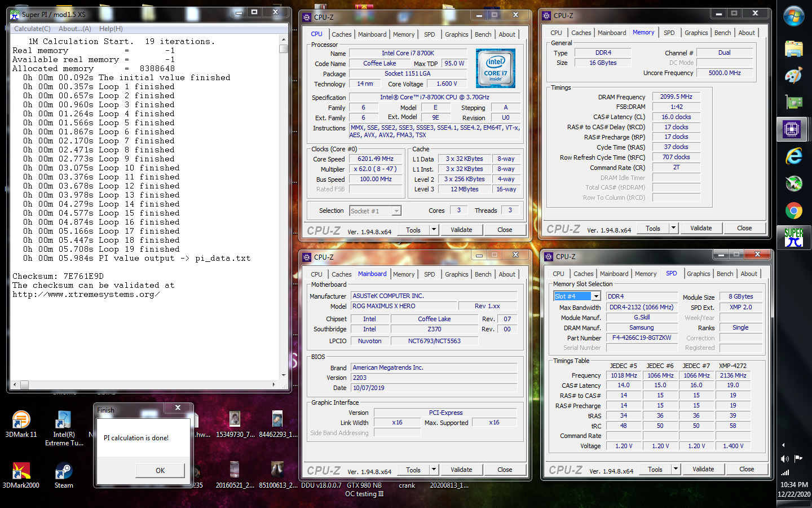The image size is (812, 508).
Task: Click the green graphics card taskbar icon
Action: point(793,102)
